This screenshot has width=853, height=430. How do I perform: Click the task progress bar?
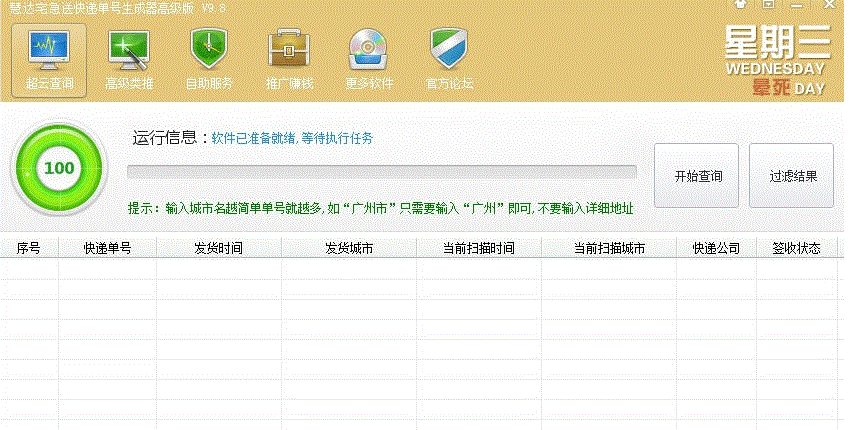click(x=381, y=172)
